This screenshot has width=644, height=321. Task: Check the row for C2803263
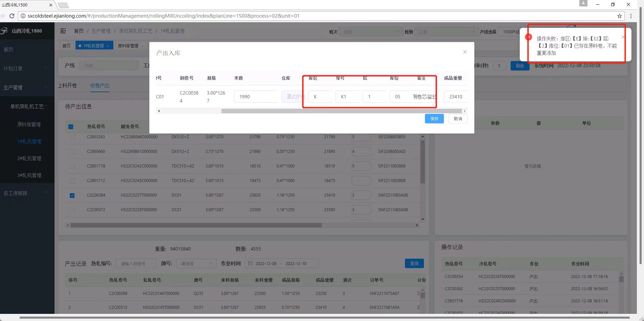(x=72, y=137)
